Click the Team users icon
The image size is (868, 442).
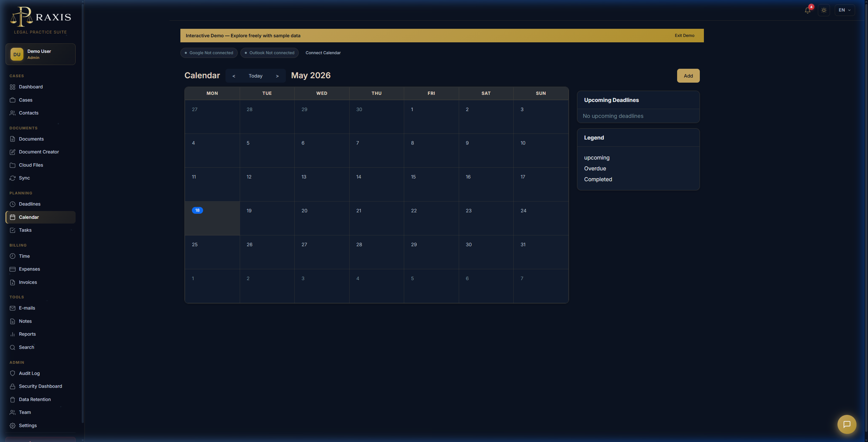click(13, 413)
